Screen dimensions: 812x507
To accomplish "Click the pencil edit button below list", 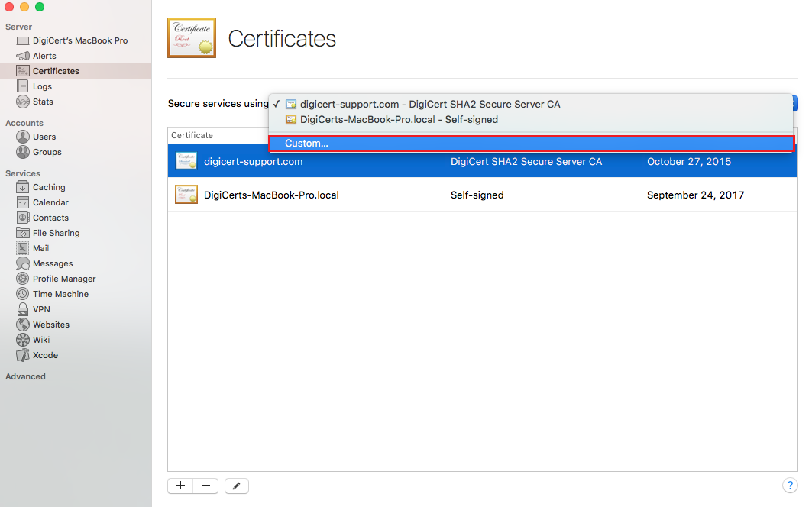I will [x=237, y=486].
